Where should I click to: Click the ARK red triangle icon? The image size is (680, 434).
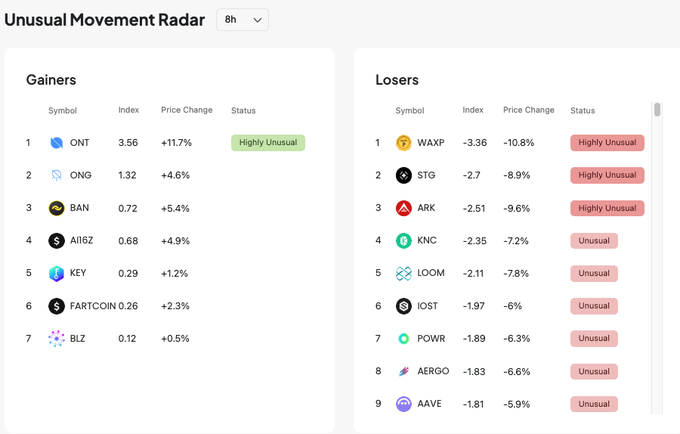click(404, 208)
